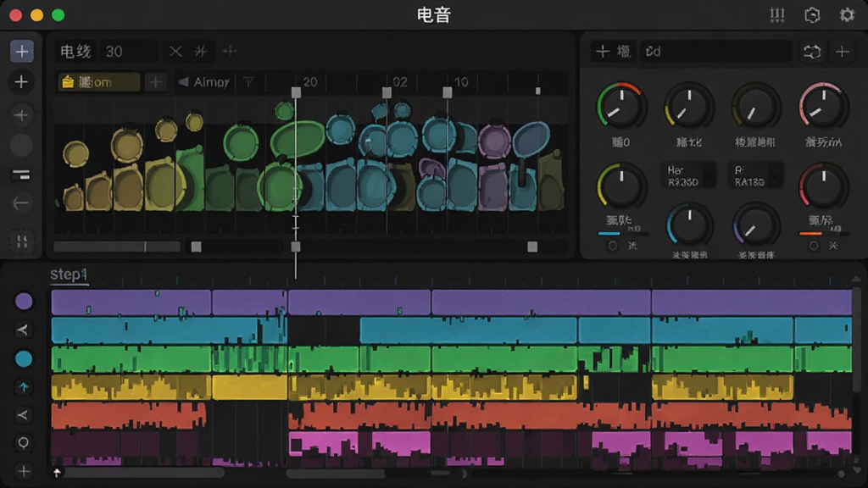Click the horizontal bars icon in the left sidebar
Viewport: 868px width, 488px height.
point(21,175)
